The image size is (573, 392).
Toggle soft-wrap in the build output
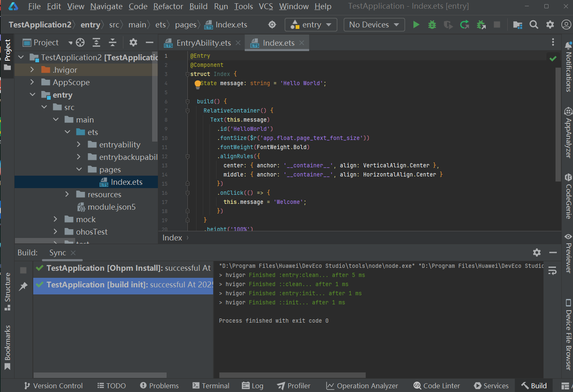click(552, 271)
